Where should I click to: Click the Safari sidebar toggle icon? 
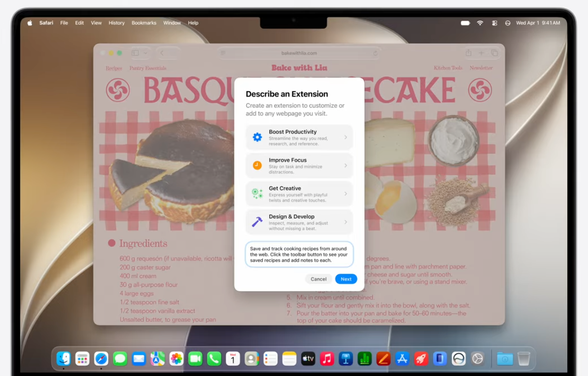pos(136,53)
